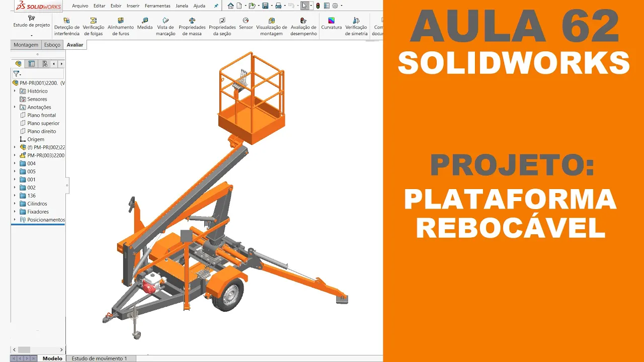Show Curvatura display
Viewport: 644px width, 362px height.
pos(332,24)
